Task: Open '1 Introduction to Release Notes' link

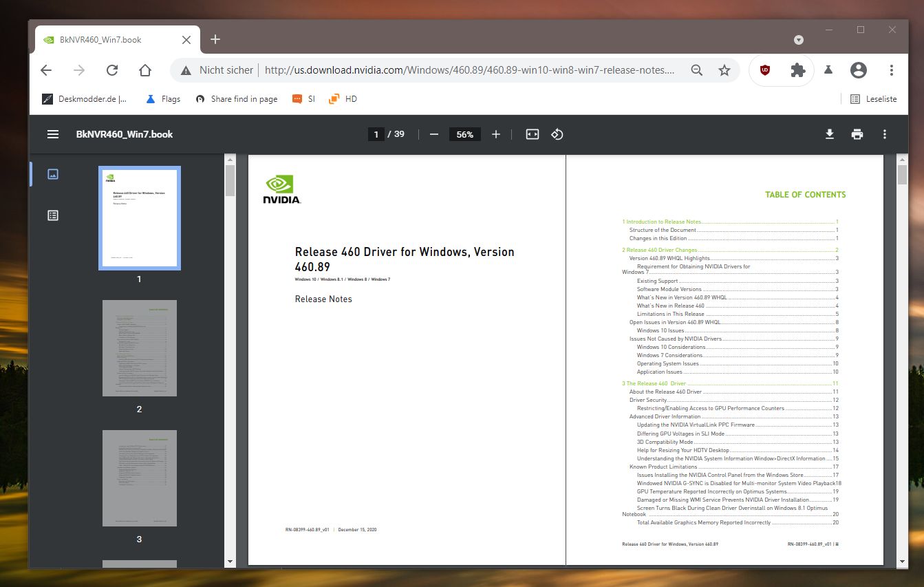Action: click(x=730, y=222)
